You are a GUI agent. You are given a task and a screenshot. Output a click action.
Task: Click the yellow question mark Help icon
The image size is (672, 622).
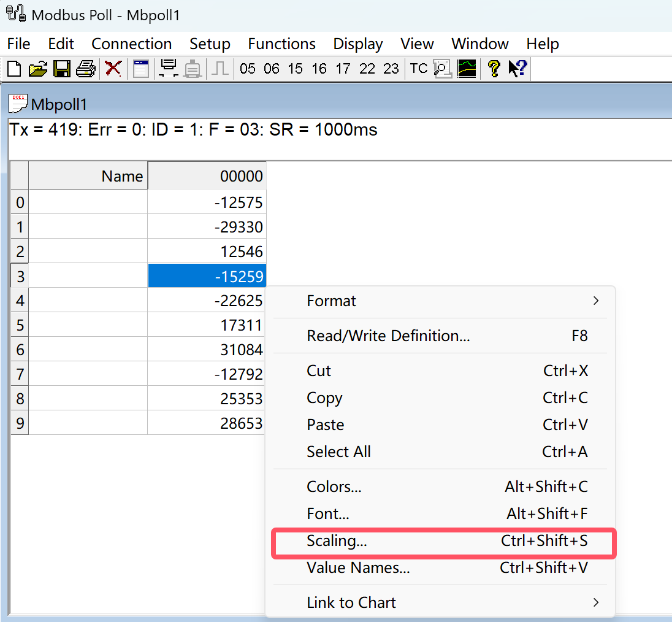point(494,69)
